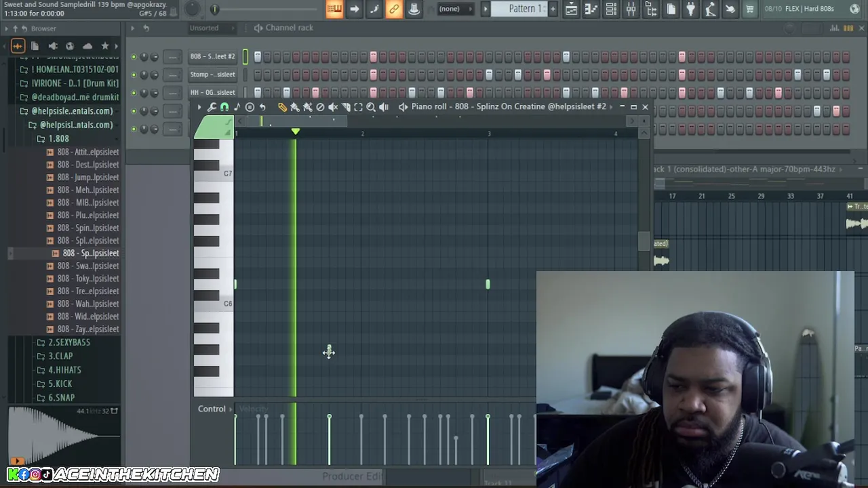Screen dimensions: 868x488
Task: Open piano roll target channel speaker selector
Action: point(403,107)
